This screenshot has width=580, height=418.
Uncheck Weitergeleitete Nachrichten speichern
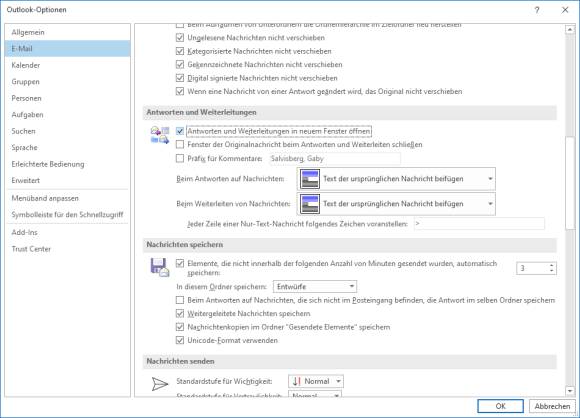(180, 314)
